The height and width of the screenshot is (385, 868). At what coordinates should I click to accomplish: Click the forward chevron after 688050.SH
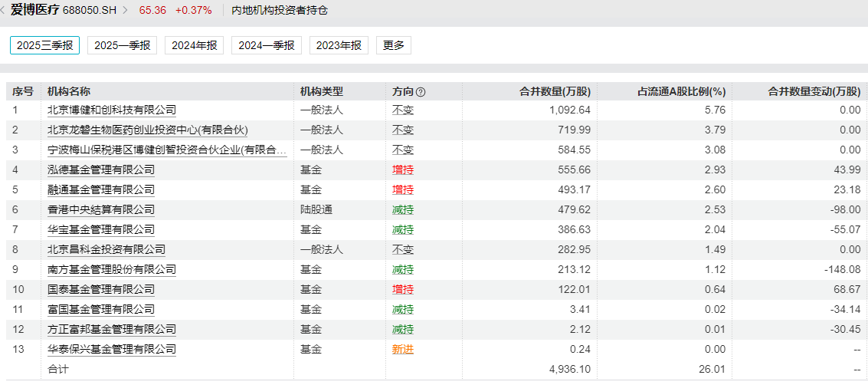click(x=125, y=11)
